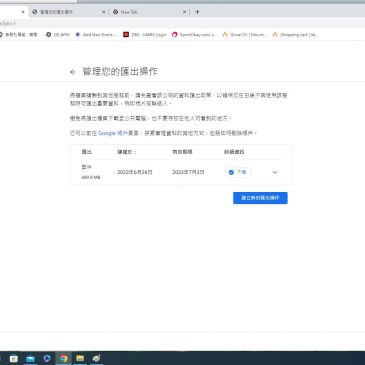Close the 管理您的匯出操作 browser tab

tap(103, 12)
